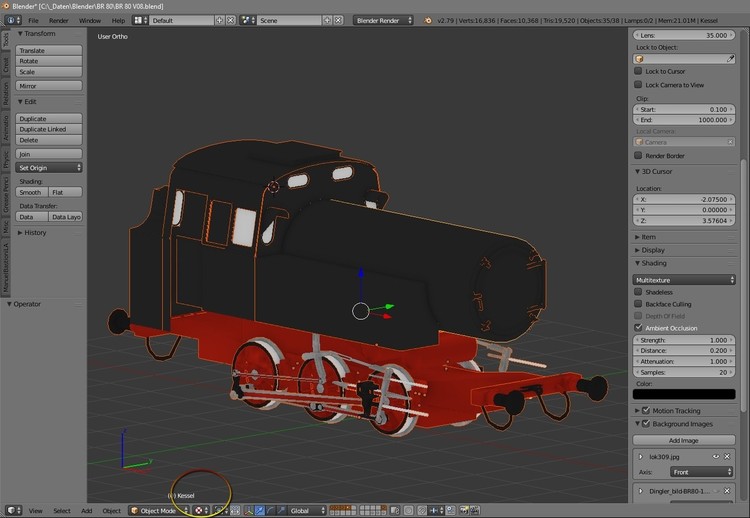Click the OpenGL render animation icon
Viewport: 750px width, 518px height.
[474, 510]
